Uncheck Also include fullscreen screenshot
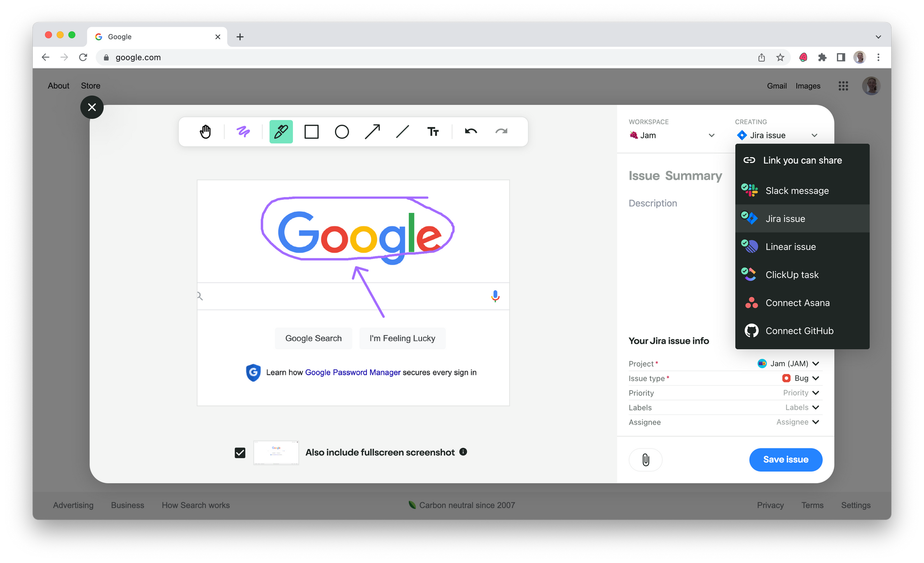This screenshot has width=924, height=563. [x=240, y=453]
